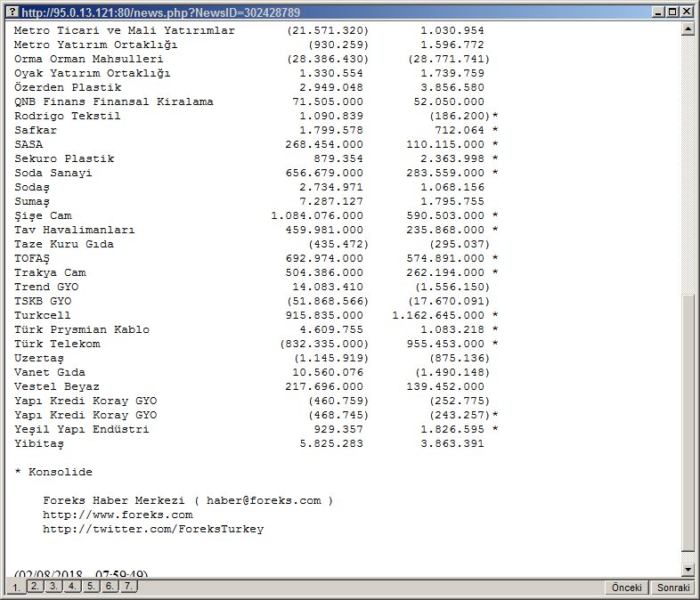
Task: Click Yapı Kredi Koray GYO value (460.759)
Action: [x=338, y=401]
